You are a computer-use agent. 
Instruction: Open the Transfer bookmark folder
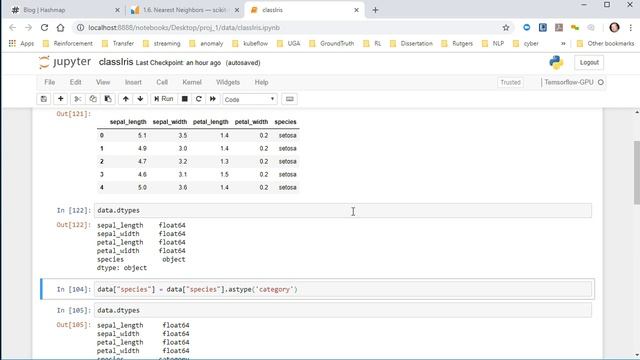pyautogui.click(x=118, y=43)
